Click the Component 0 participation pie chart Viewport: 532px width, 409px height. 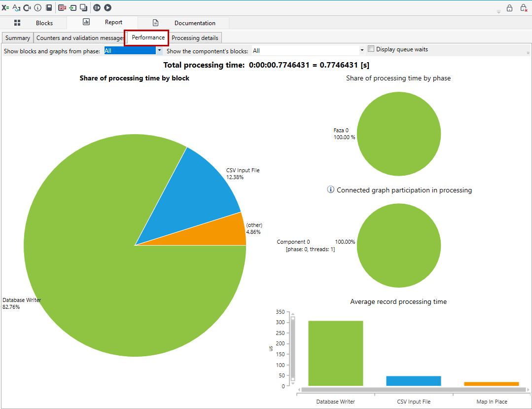(399, 245)
